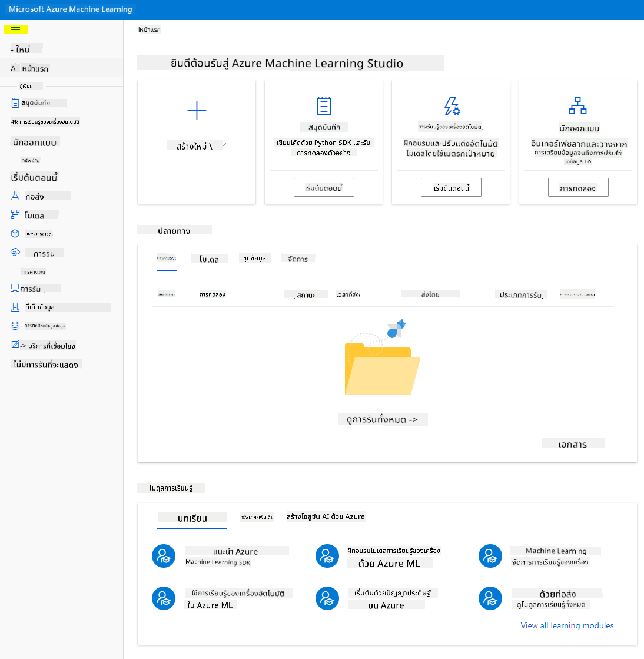This screenshot has width=644, height=659.
Task: Click the designer hierarchy icon on "นักออกแบบ" card
Action: tap(577, 105)
